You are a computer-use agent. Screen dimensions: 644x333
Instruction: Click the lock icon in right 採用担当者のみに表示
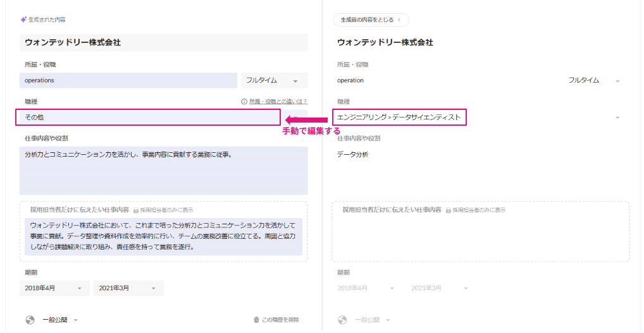[449, 210]
